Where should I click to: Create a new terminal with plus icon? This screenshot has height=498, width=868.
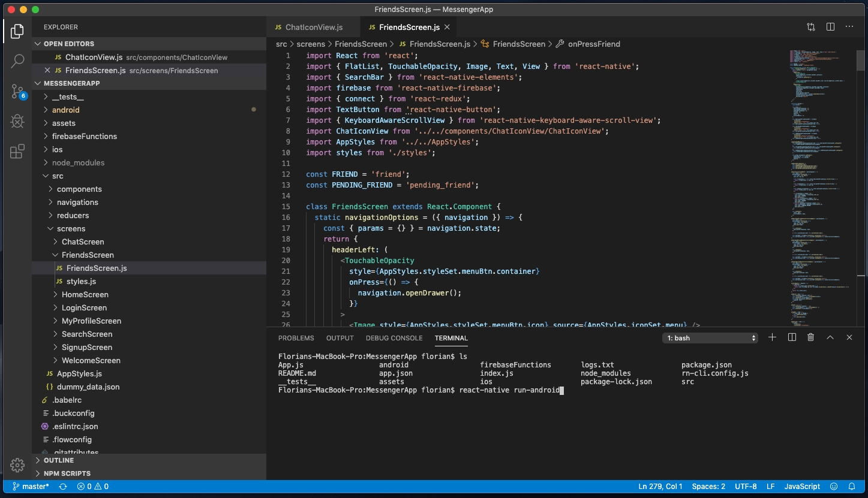(x=772, y=337)
